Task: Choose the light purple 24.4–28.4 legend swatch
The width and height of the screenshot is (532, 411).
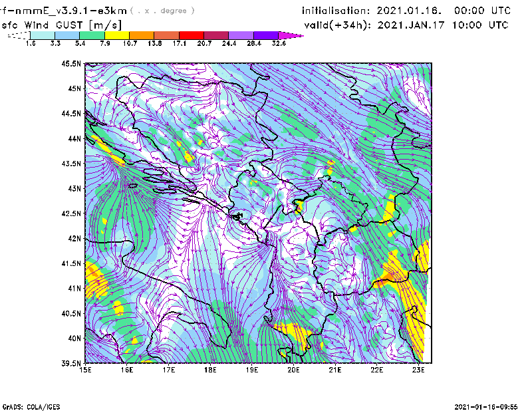Action: [241, 35]
